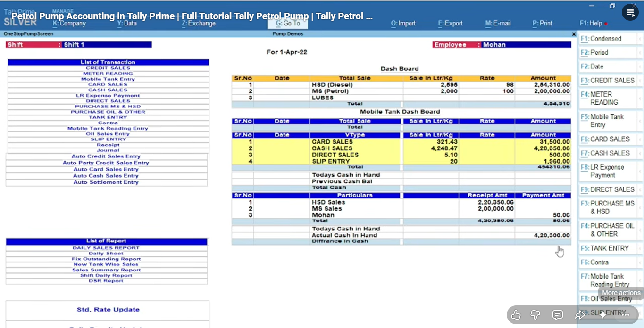Open Y: Data menu

pos(127,23)
